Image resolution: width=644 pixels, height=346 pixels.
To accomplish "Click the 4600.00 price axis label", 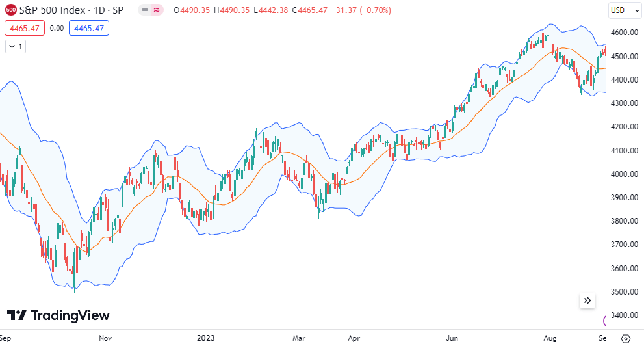I will [625, 33].
